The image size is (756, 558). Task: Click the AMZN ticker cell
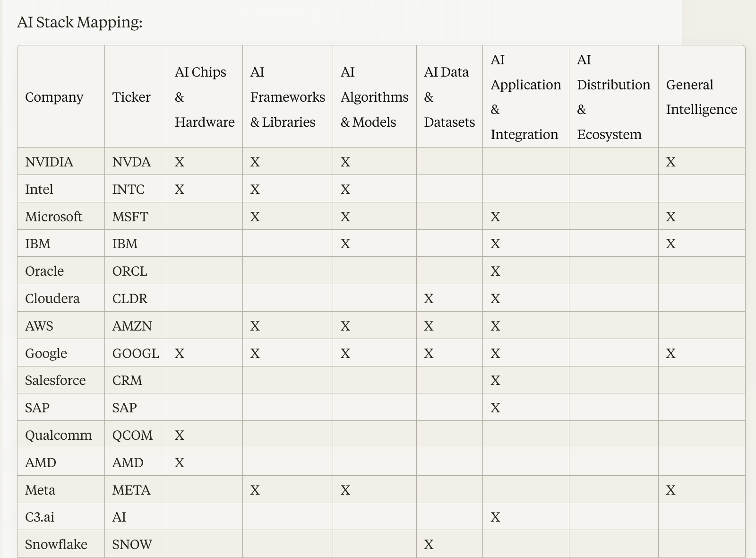tap(132, 326)
